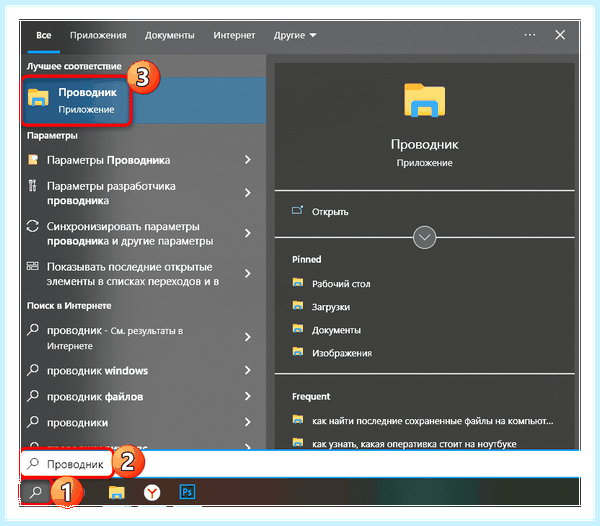
Task: Click Открыть to launch Проводник
Action: click(330, 212)
